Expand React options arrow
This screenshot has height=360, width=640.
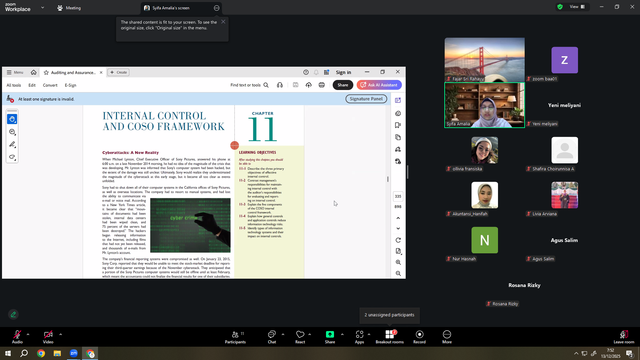tap(310, 334)
